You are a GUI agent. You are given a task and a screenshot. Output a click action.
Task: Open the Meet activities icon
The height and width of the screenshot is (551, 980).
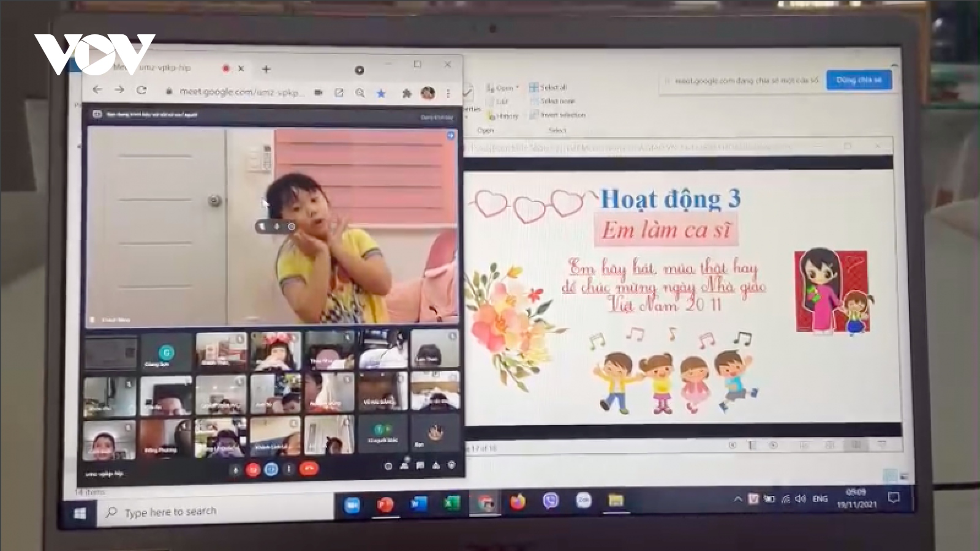pos(436,465)
